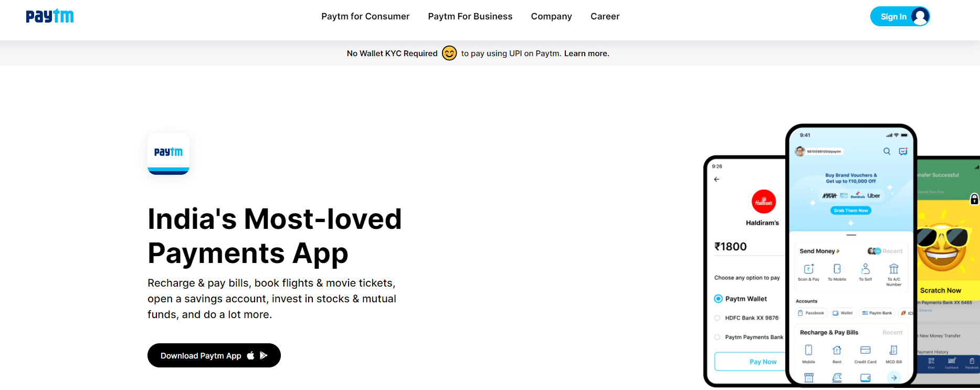
Task: Click the Rent payment icon
Action: point(837,350)
